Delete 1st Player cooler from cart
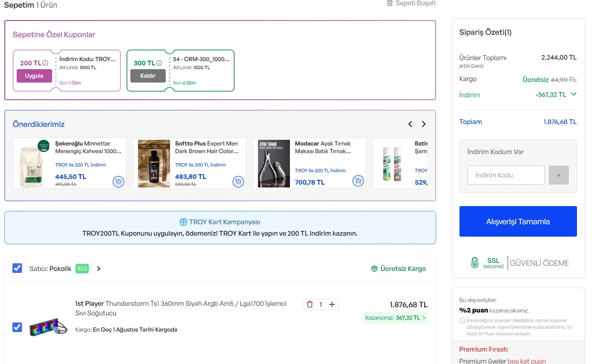This screenshot has height=364, width=598. pos(310,304)
